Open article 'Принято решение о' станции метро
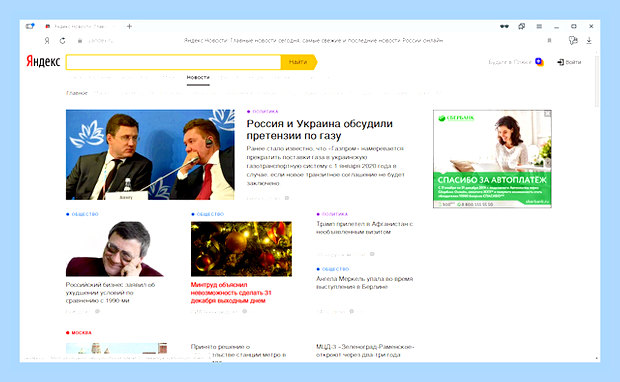620x382 pixels. (238, 351)
